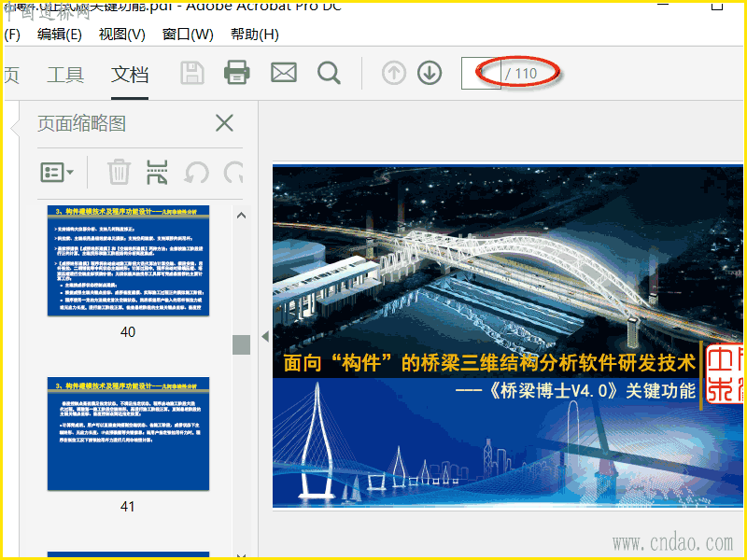Open the thumbnail options dropdown
The width and height of the screenshot is (747, 560).
pyautogui.click(x=57, y=172)
